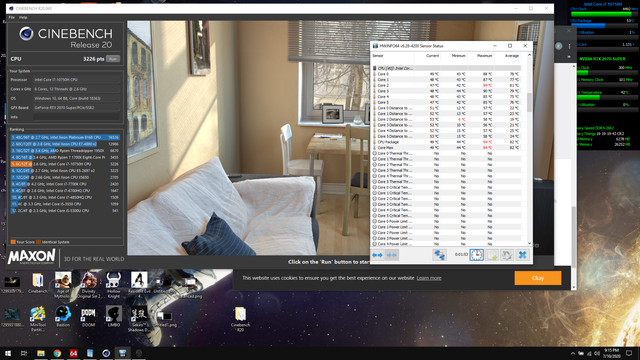Open the DOOM desktop shortcut
640x360 pixels.
pyautogui.click(x=88, y=317)
